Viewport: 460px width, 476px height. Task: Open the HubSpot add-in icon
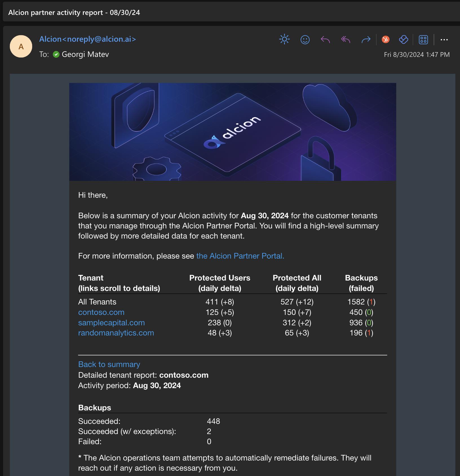pyautogui.click(x=386, y=39)
